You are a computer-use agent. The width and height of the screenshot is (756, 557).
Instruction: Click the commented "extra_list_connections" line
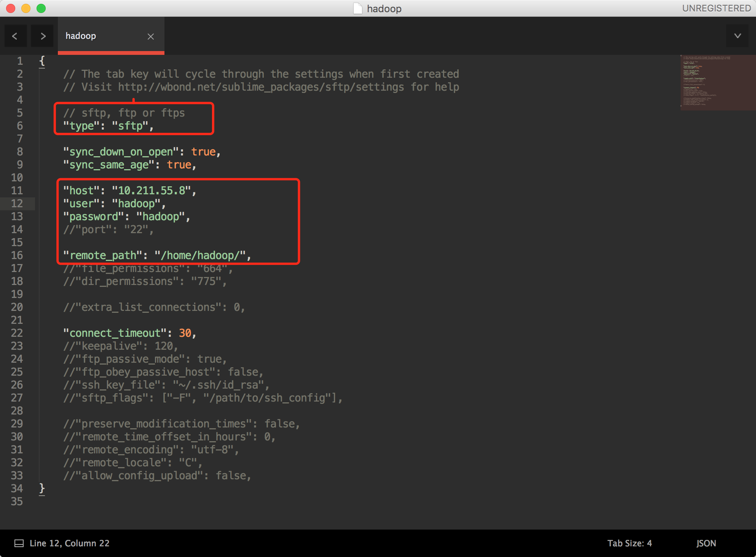[x=154, y=307]
